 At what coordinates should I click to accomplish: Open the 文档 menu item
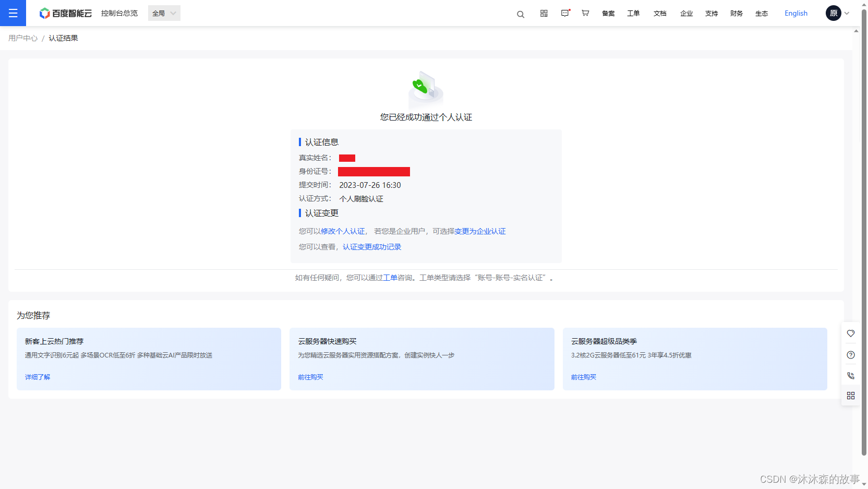tap(660, 14)
